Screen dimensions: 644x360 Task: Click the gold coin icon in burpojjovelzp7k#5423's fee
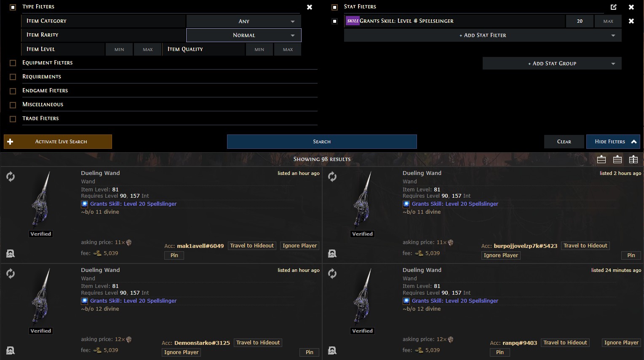click(419, 253)
